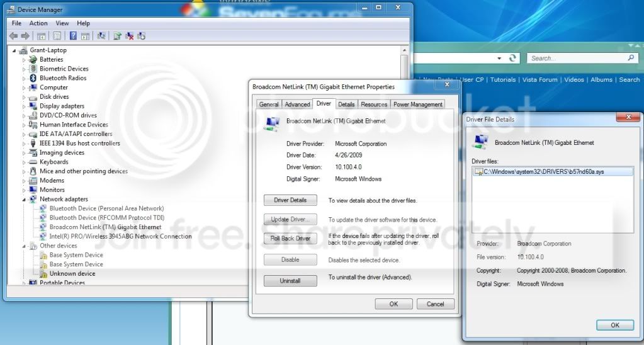Screen dimensions: 644x345
Task: Open the Help menu
Action: point(83,23)
